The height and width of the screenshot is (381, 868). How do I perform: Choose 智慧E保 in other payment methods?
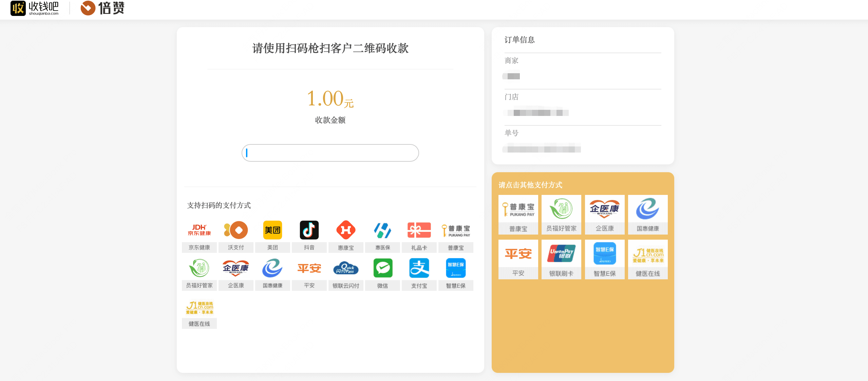click(x=605, y=259)
